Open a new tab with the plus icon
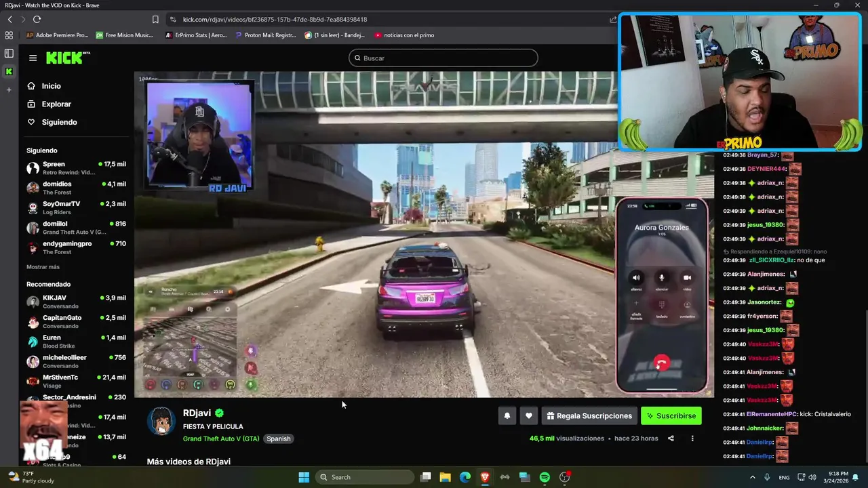The image size is (868, 488). (9, 89)
